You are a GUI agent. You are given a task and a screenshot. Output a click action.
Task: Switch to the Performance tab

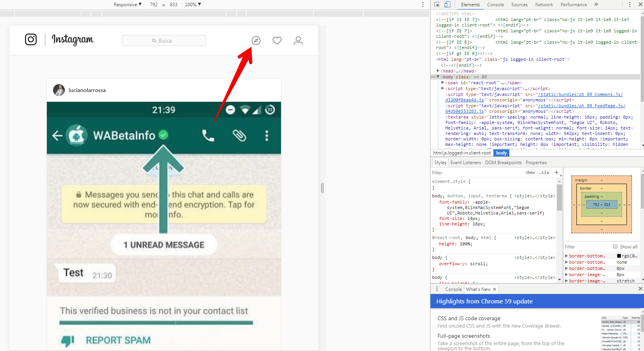[x=573, y=5]
